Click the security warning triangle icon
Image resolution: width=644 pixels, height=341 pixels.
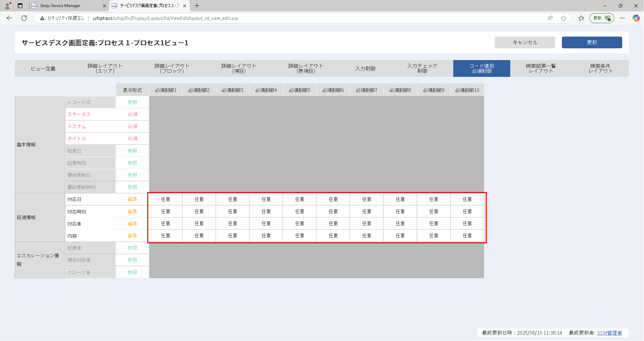point(42,18)
